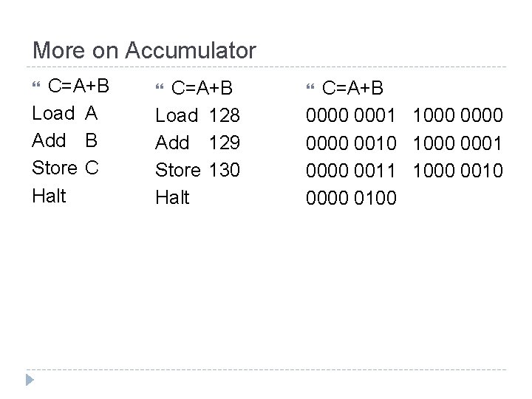Click the binary opcode 0000 0010
This screenshot has width=532, height=399.
351,143
